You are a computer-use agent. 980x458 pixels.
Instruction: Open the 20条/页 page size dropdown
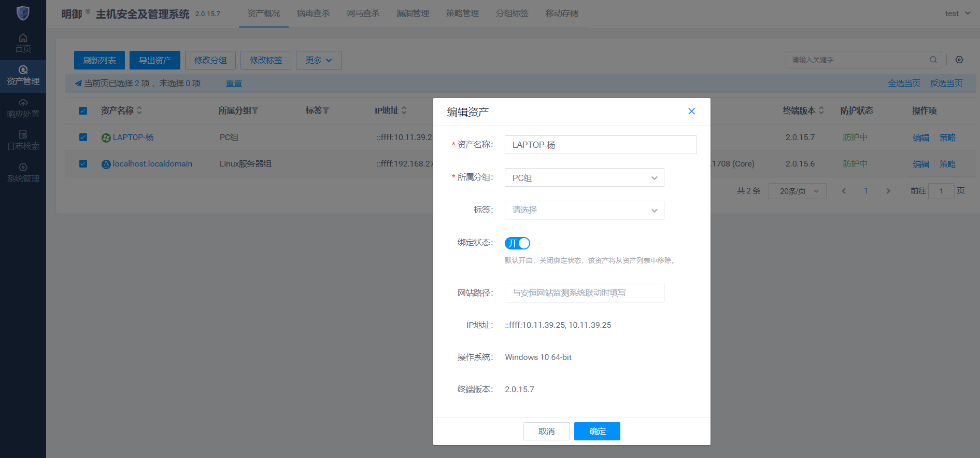pos(797,191)
